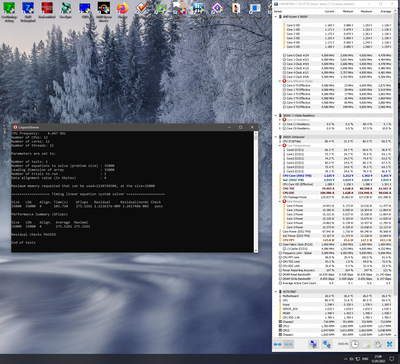
Task: Open the green Z desktop shortcut
Action: click(x=9, y=8)
